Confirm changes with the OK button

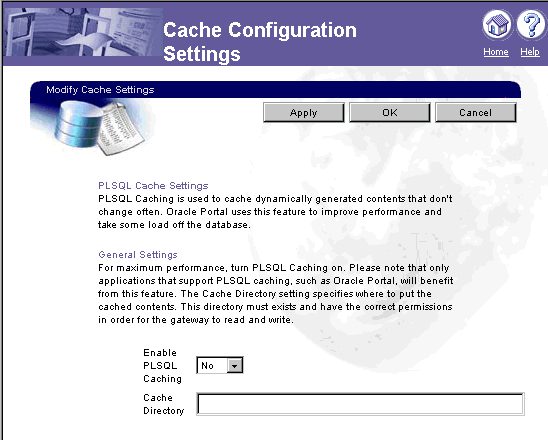point(389,113)
